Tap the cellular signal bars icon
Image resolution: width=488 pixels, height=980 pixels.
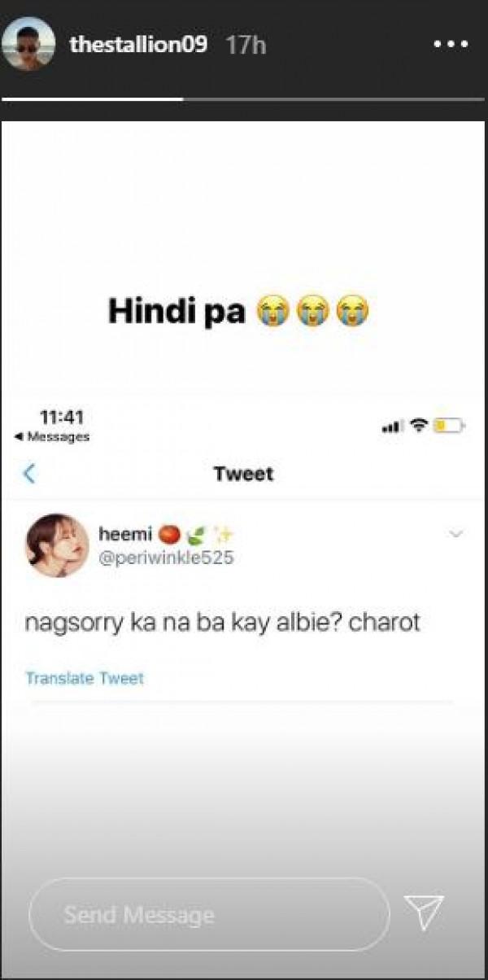click(393, 426)
